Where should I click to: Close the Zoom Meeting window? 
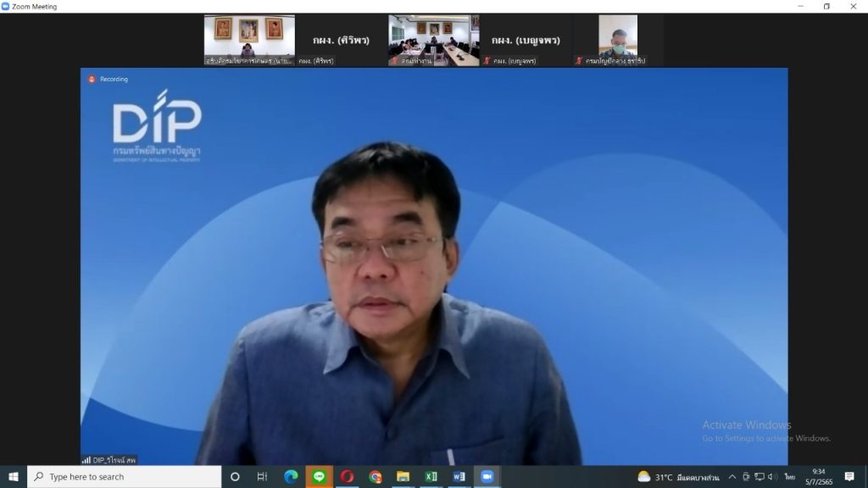click(853, 7)
